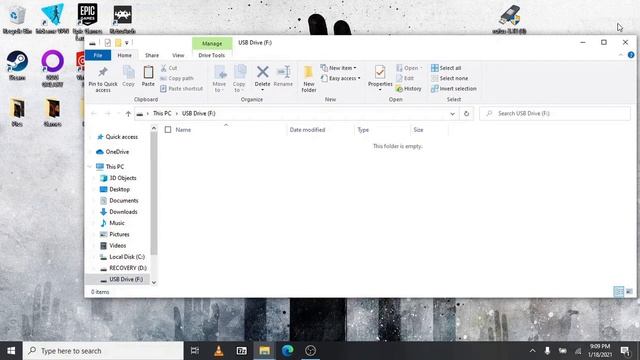The height and width of the screenshot is (360, 640).
Task: Open the Windows Start menu
Action: coord(11,351)
